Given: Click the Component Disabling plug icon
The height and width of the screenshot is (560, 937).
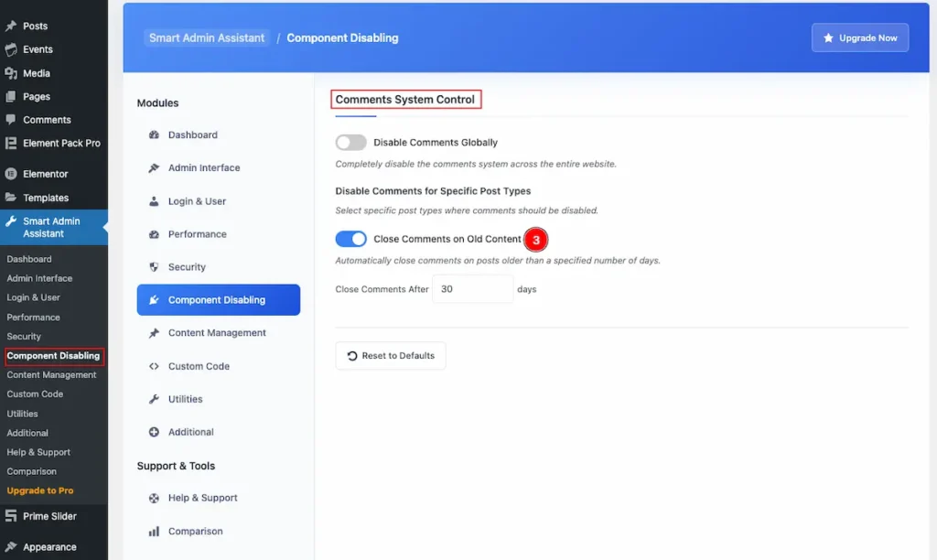Looking at the screenshot, I should [154, 300].
